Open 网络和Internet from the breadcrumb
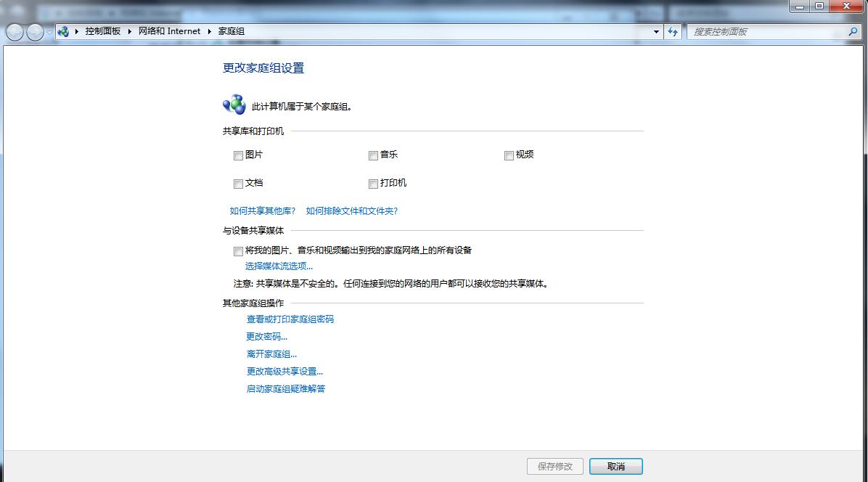 (168, 31)
